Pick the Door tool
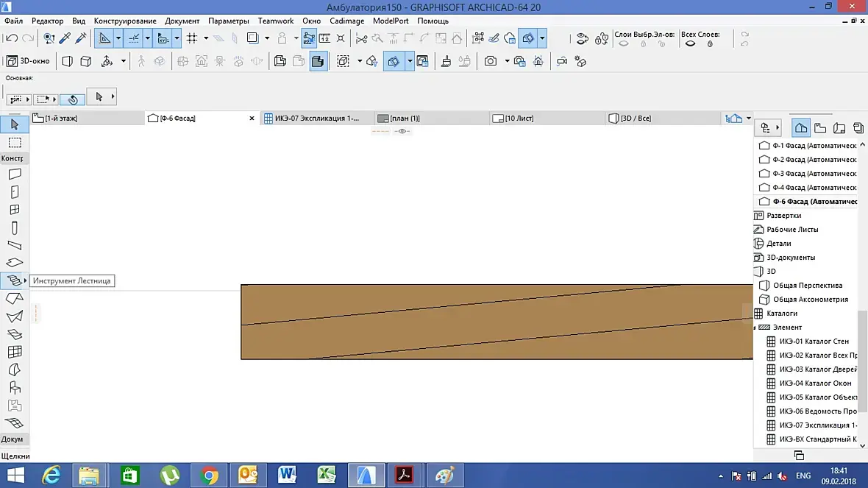The height and width of the screenshot is (488, 868). (14, 192)
